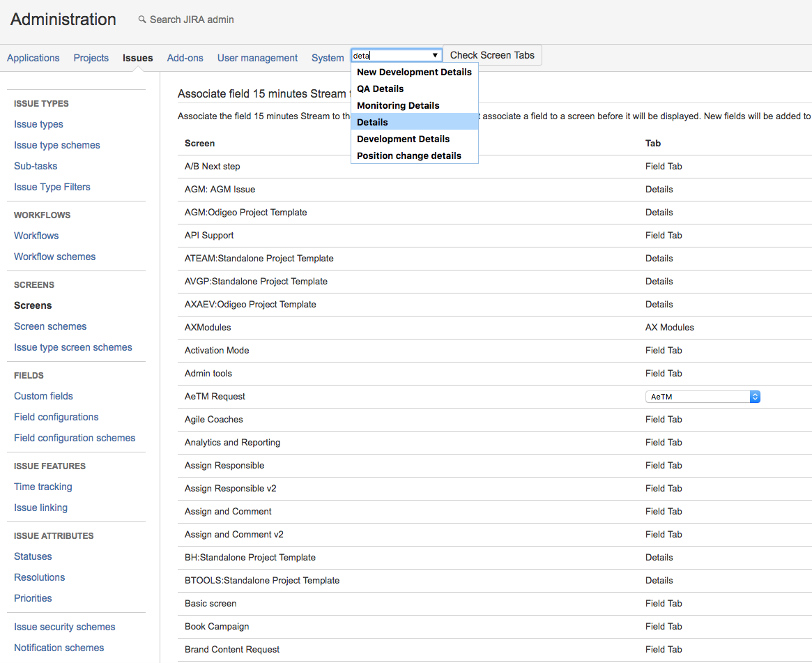Open Issue type screen schemes link
812x663 pixels.
pos(72,347)
